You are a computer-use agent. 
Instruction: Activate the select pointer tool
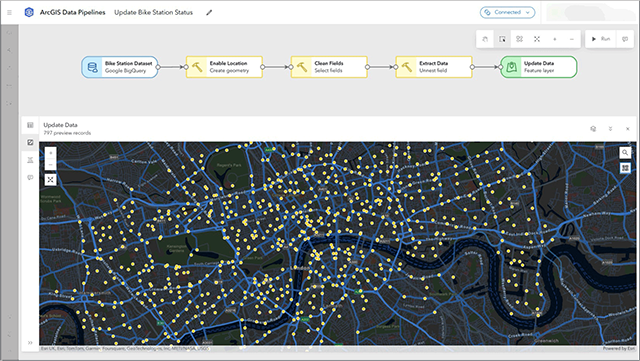pyautogui.click(x=502, y=39)
